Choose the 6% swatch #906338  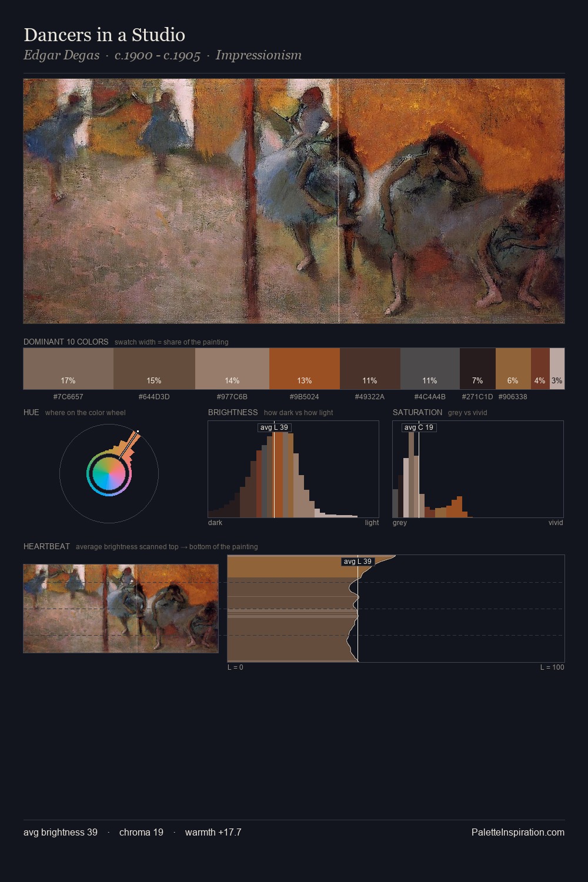pos(513,369)
